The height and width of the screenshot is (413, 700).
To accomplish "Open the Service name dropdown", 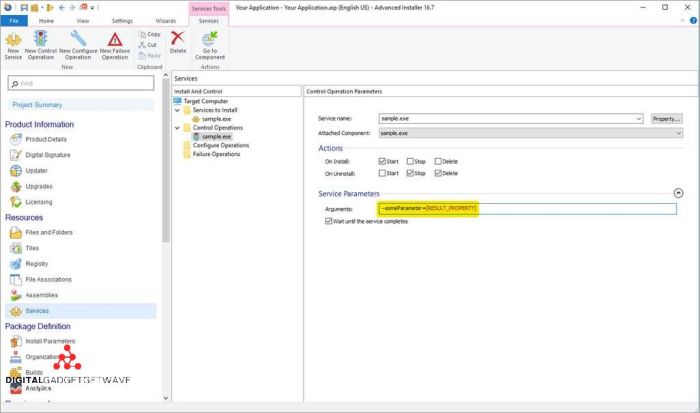I will click(638, 119).
